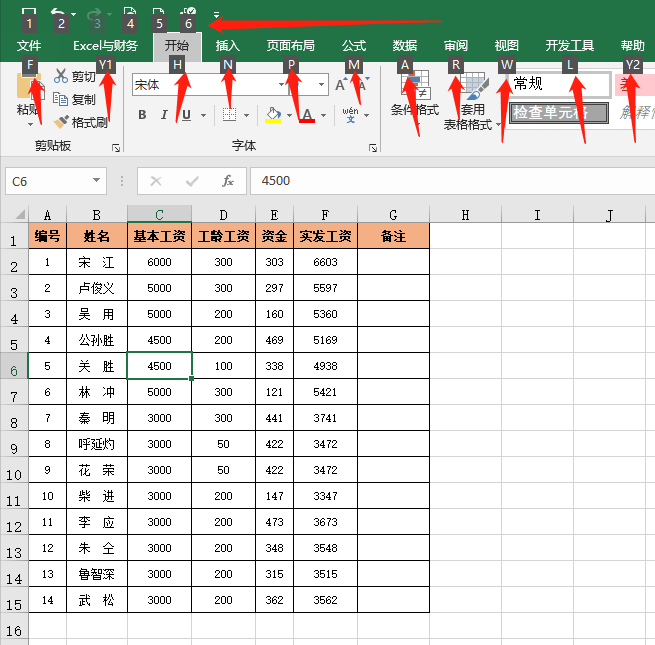655x645 pixels.
Task: Click the Insert Function fx icon
Action: (x=228, y=181)
